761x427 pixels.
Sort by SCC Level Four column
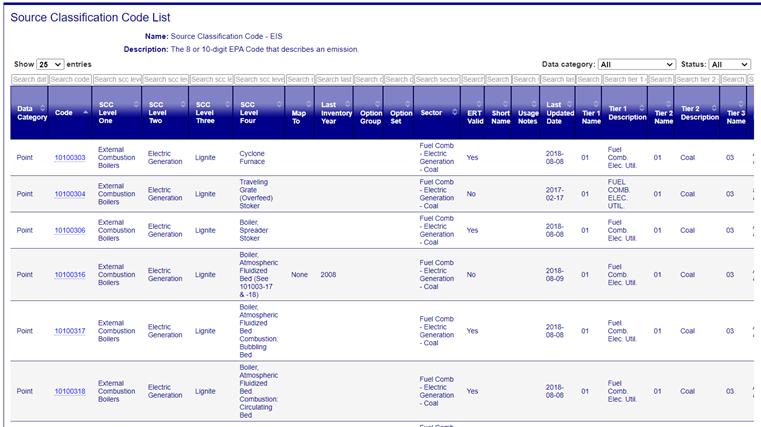pos(259,113)
